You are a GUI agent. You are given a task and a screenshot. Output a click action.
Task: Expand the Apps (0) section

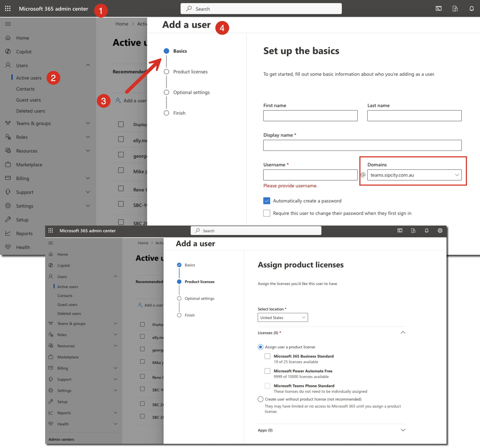403,430
